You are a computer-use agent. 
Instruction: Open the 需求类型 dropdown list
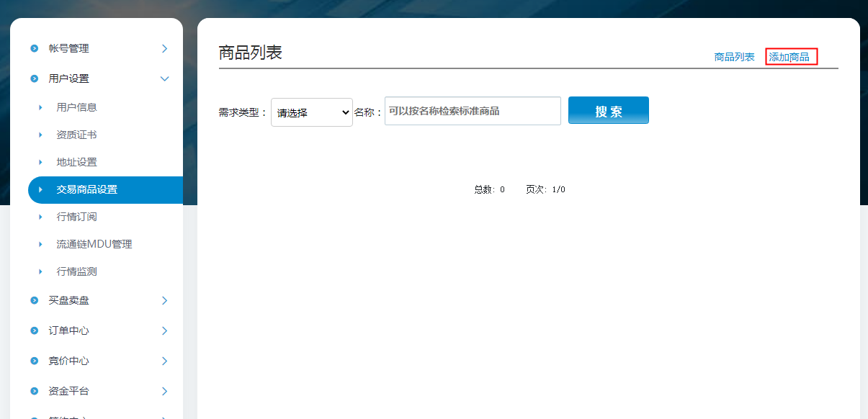coord(311,112)
